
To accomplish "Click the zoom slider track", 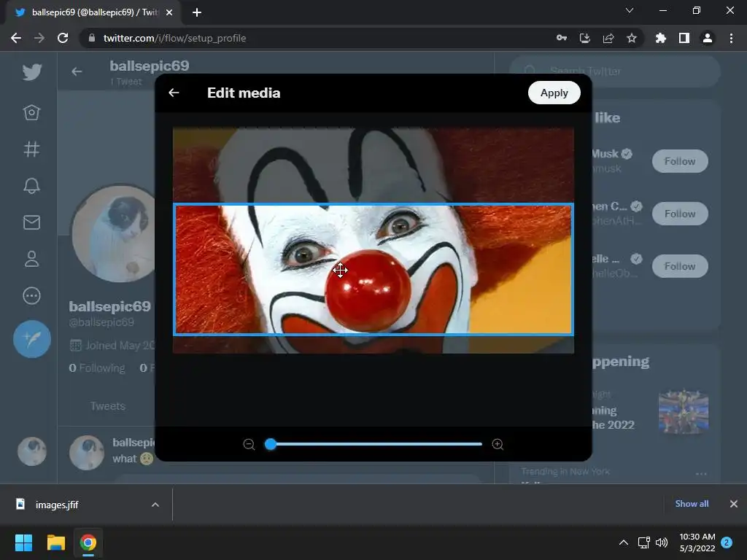I will tap(374, 444).
